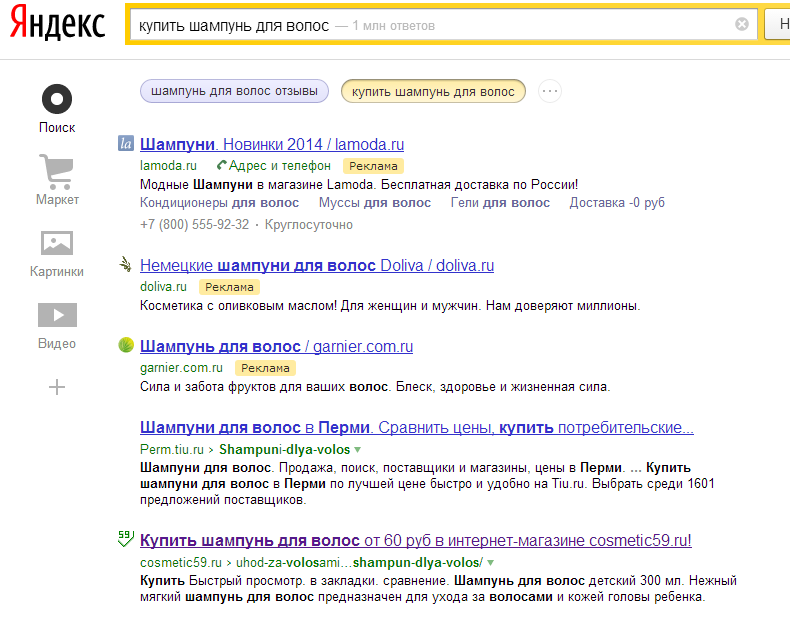Open the Купить шампунь для волос от 60 руб result
Image resolution: width=790 pixels, height=619 pixels.
coord(416,540)
